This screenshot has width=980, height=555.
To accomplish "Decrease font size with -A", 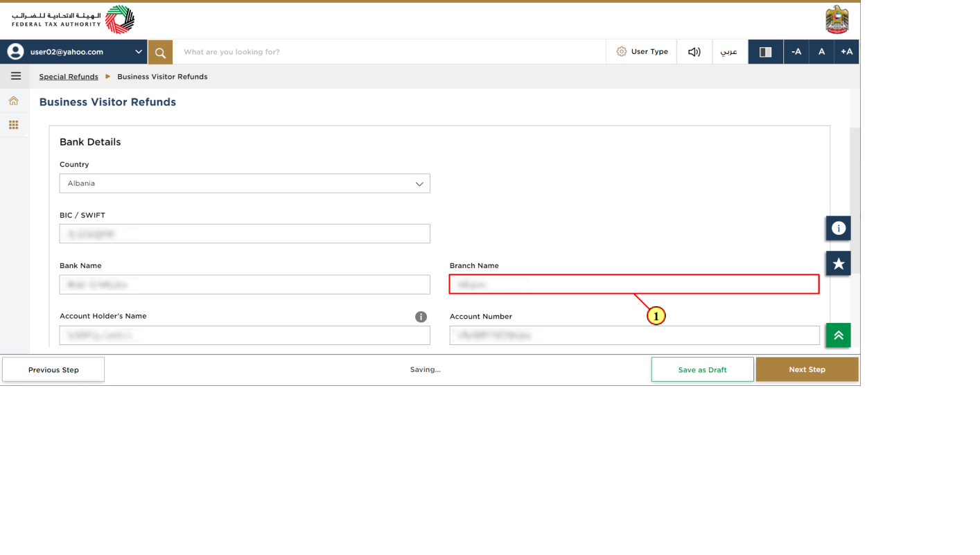I will point(796,52).
